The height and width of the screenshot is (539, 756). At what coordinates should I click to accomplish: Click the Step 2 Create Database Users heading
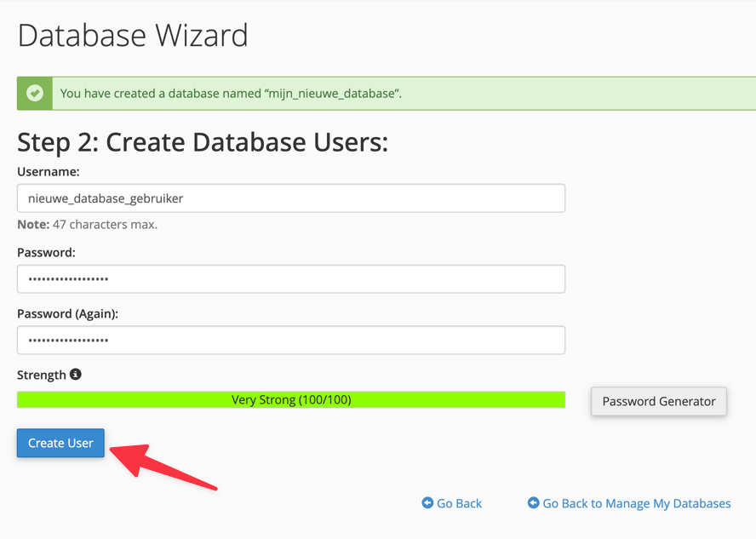[x=203, y=141]
